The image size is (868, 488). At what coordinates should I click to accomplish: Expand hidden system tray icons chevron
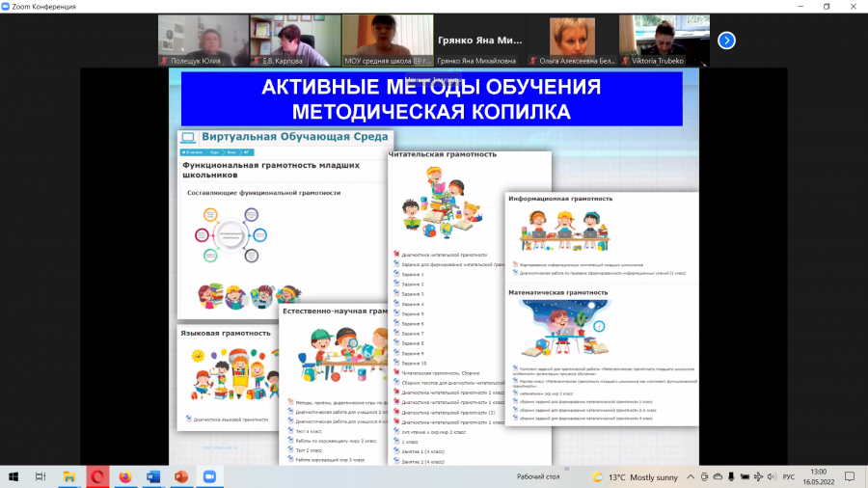(691, 477)
